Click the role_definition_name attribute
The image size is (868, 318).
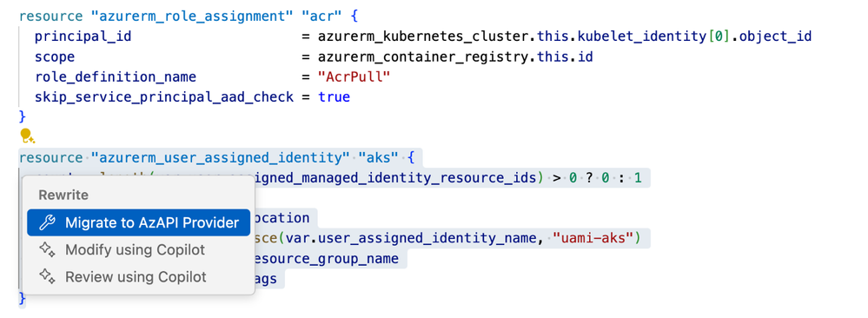coord(116,77)
